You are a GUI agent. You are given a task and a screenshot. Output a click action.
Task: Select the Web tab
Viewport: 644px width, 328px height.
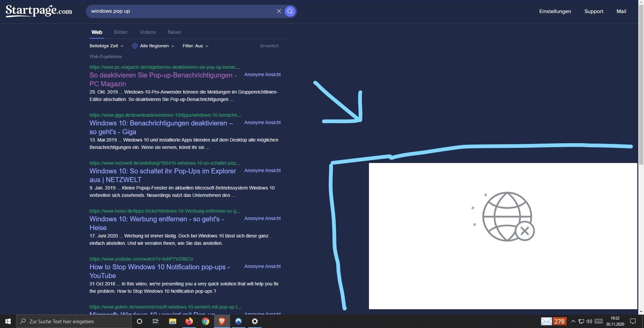pyautogui.click(x=97, y=32)
